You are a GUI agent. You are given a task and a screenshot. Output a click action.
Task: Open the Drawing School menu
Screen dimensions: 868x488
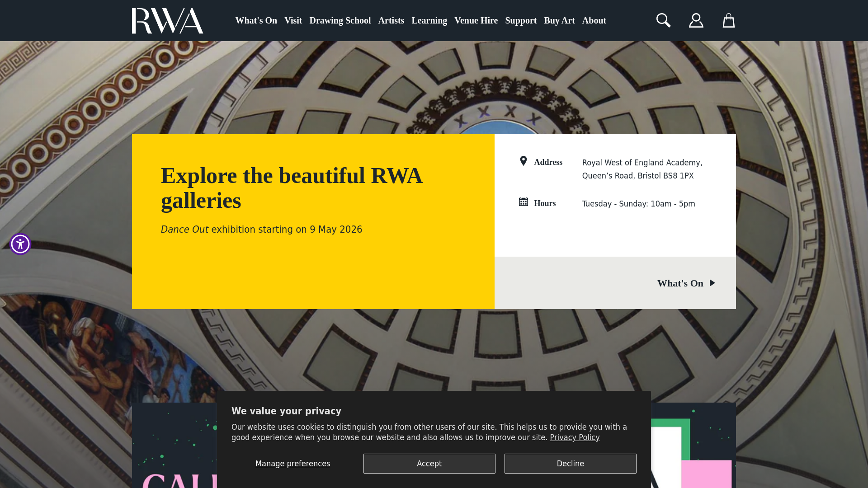340,20
